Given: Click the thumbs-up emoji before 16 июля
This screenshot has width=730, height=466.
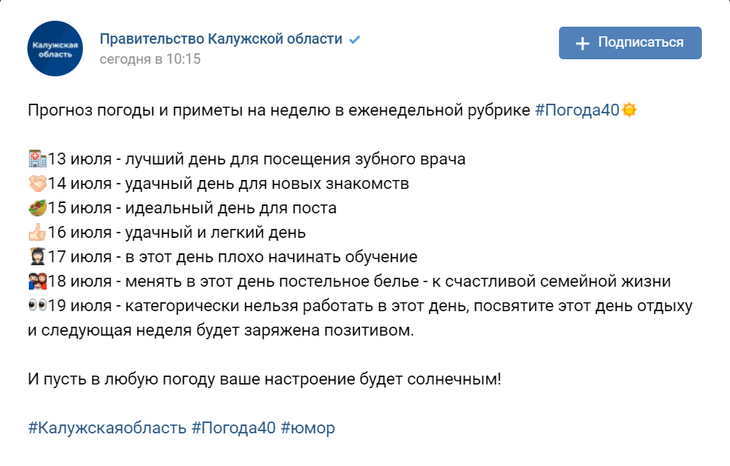Looking at the screenshot, I should [x=38, y=233].
